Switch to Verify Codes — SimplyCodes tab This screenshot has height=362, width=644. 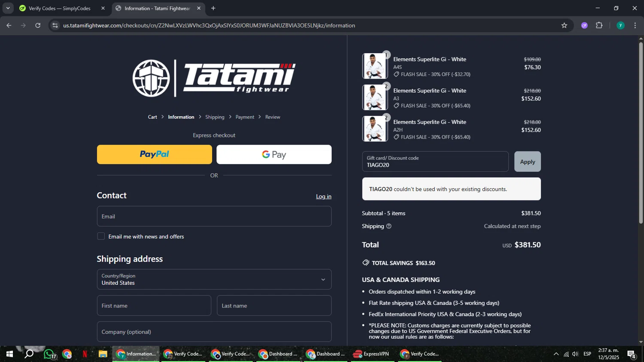coord(60,8)
